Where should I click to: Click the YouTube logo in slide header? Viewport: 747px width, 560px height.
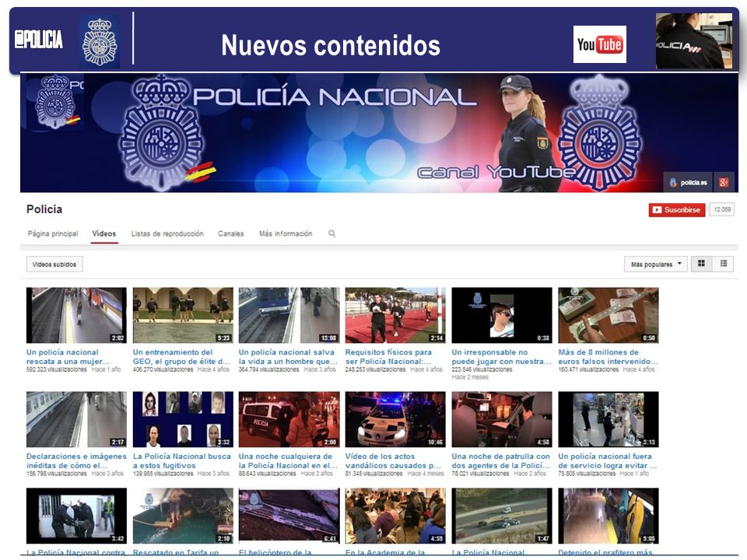[599, 44]
